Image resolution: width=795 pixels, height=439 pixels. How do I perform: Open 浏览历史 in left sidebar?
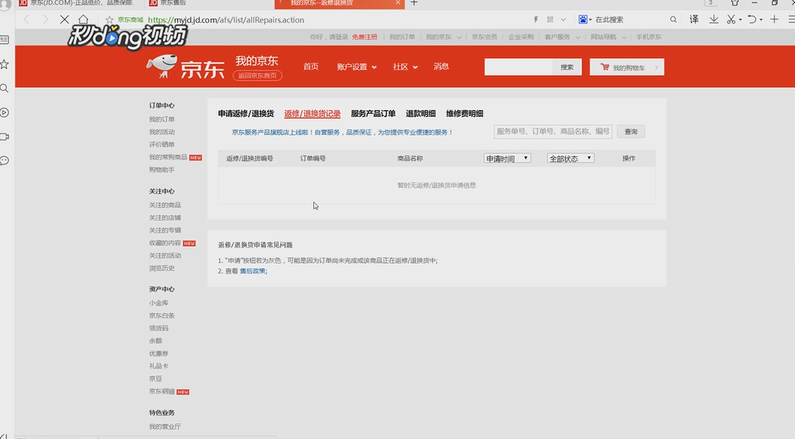pyautogui.click(x=162, y=268)
